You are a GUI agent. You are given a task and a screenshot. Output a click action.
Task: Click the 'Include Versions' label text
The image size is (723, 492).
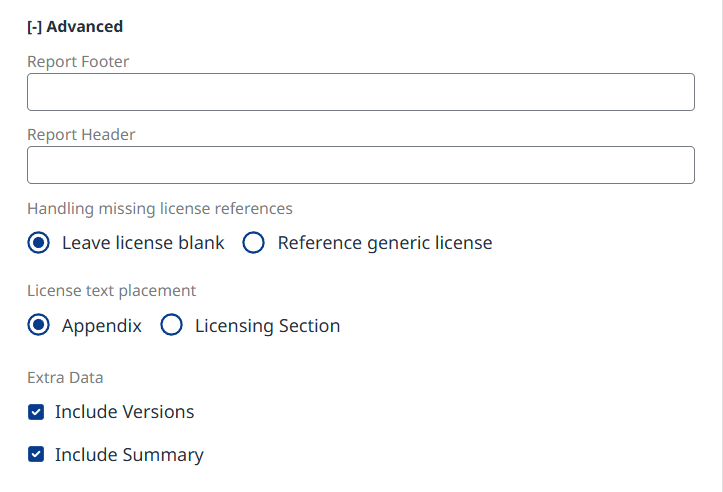tap(125, 412)
